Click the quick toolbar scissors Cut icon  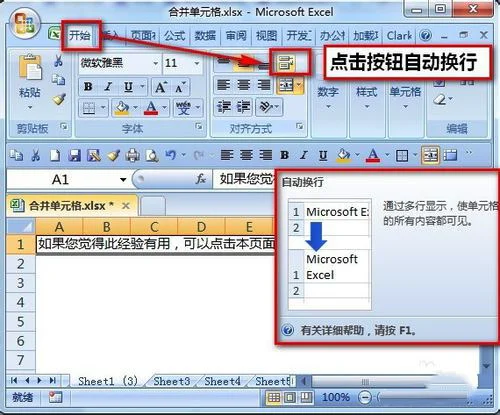pos(36,155)
